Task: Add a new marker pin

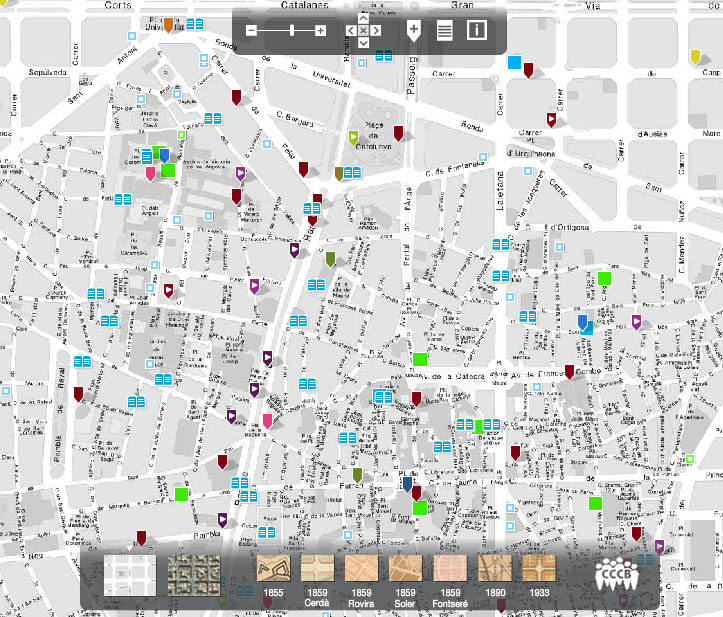Action: 413,30
